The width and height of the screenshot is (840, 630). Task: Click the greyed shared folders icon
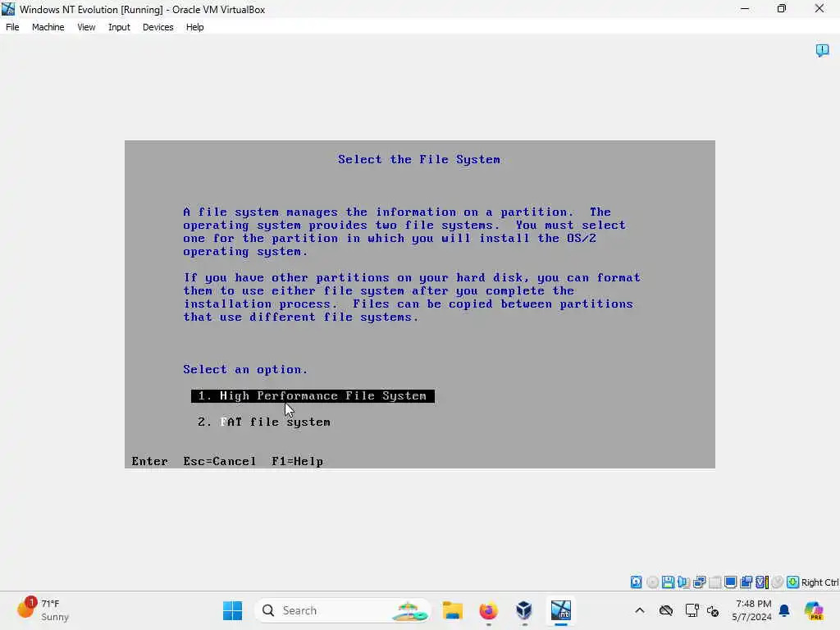714,582
